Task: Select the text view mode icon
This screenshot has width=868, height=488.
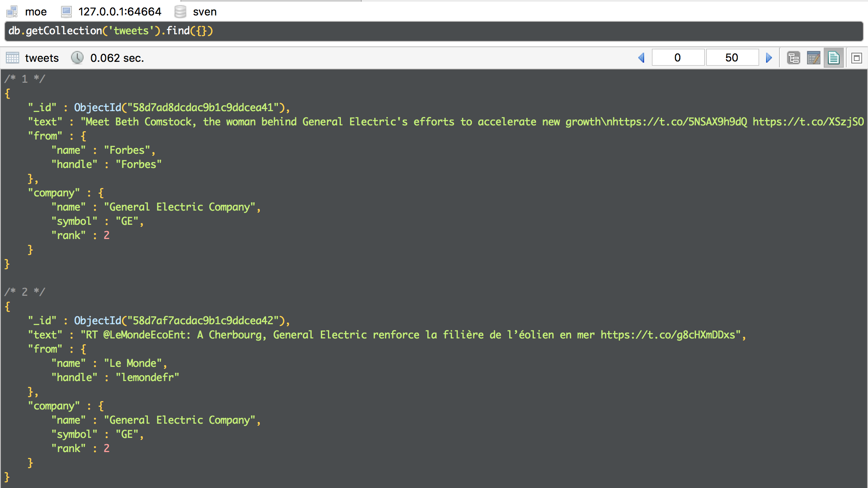Action: [x=833, y=58]
